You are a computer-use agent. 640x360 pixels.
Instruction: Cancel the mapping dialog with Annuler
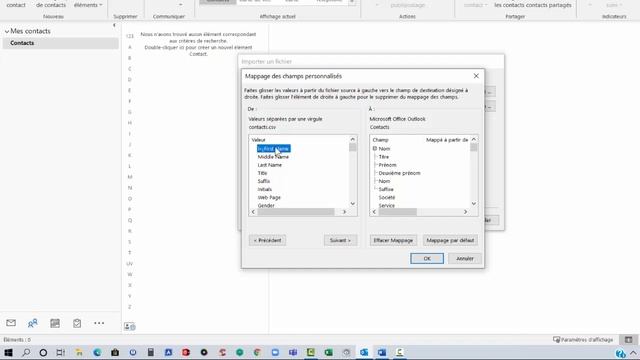(464, 258)
